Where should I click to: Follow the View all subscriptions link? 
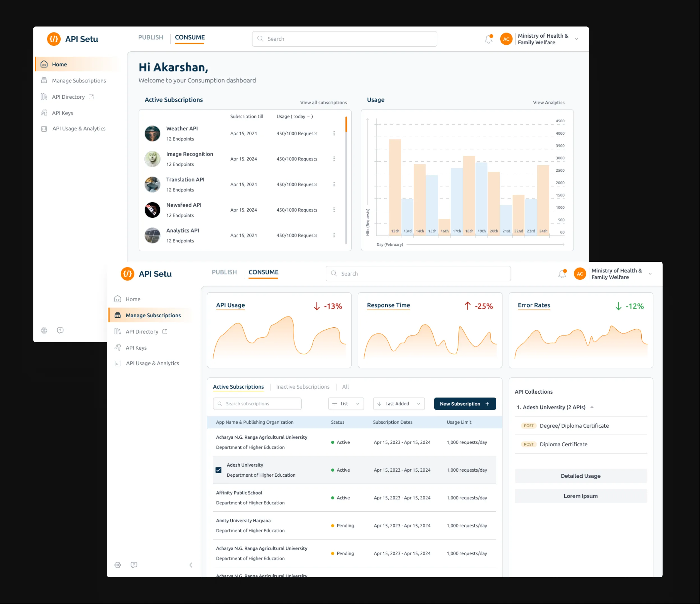click(324, 102)
